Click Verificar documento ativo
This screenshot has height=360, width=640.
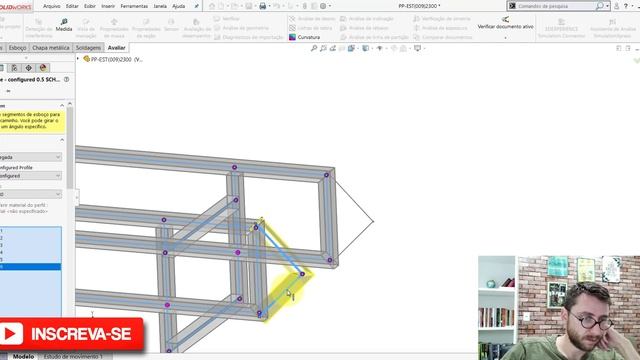tap(505, 23)
